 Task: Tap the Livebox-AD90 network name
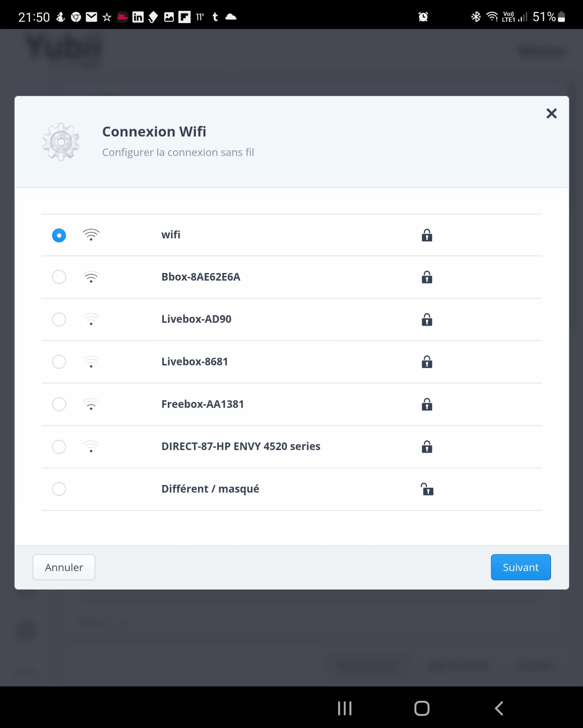[x=196, y=319]
